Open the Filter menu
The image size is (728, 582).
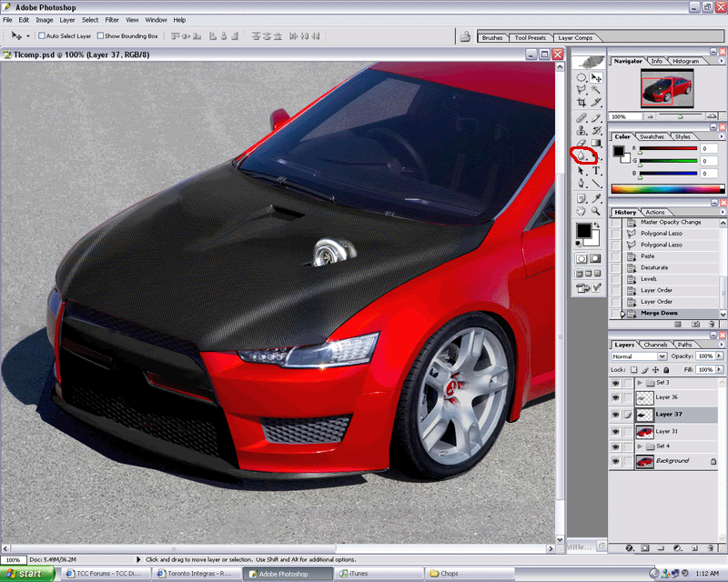(x=112, y=19)
